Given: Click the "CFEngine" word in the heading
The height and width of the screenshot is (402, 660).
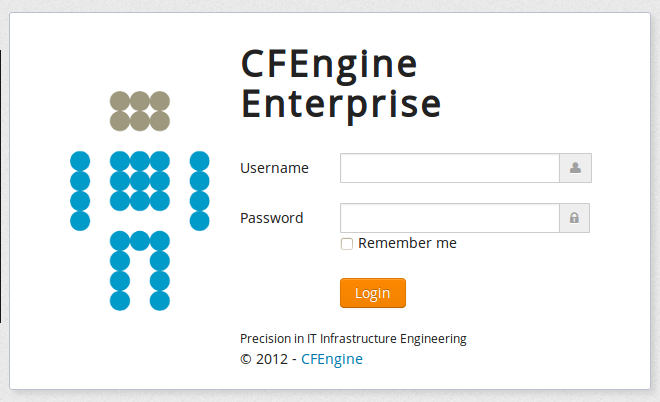Looking at the screenshot, I should click(x=329, y=65).
